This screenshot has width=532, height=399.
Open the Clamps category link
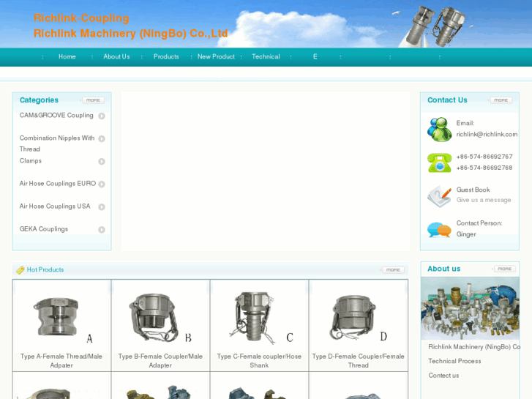click(31, 161)
